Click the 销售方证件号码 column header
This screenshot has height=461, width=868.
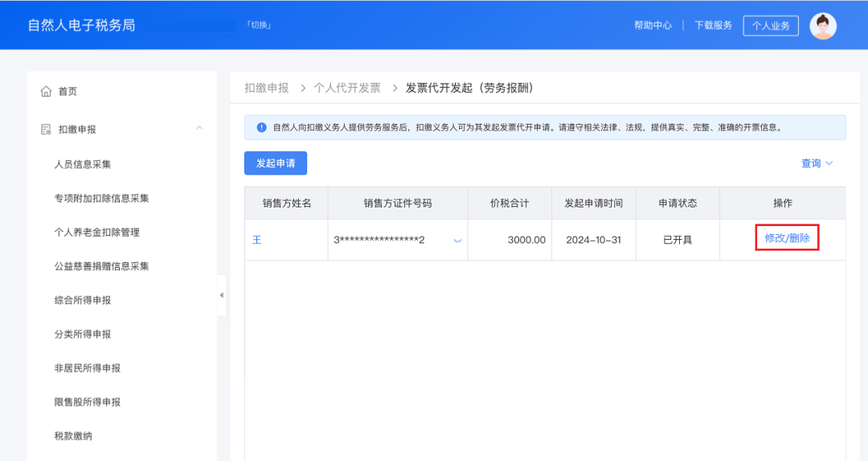(x=398, y=204)
